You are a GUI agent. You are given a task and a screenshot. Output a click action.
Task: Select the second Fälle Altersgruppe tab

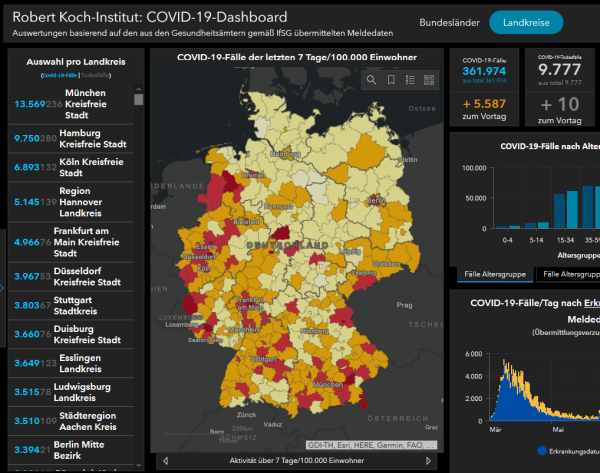pos(568,274)
